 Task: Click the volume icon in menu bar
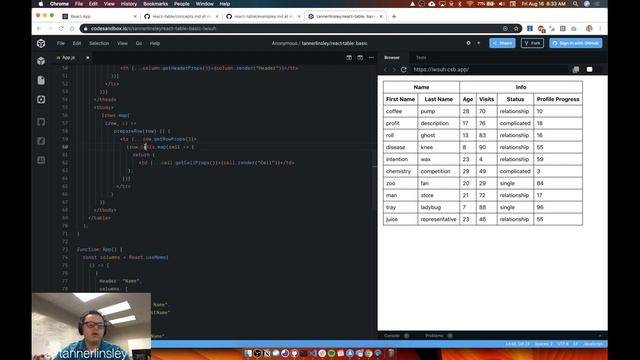(502, 4)
